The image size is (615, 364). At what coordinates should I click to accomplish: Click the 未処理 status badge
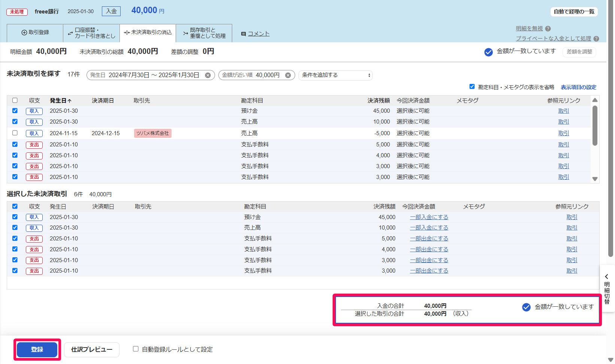[17, 12]
